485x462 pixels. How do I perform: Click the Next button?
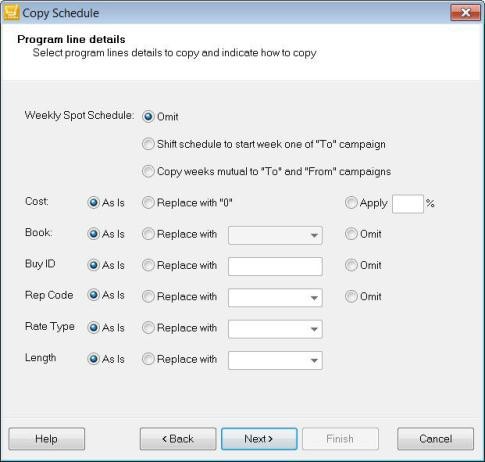point(259,439)
